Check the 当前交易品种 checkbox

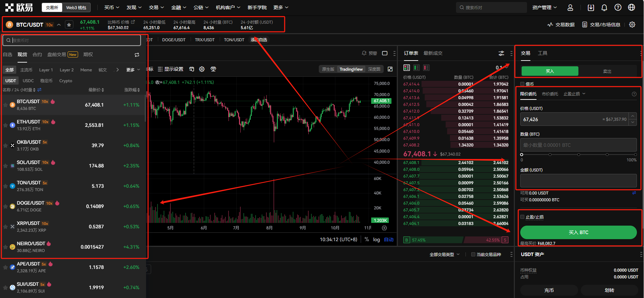coord(473,254)
